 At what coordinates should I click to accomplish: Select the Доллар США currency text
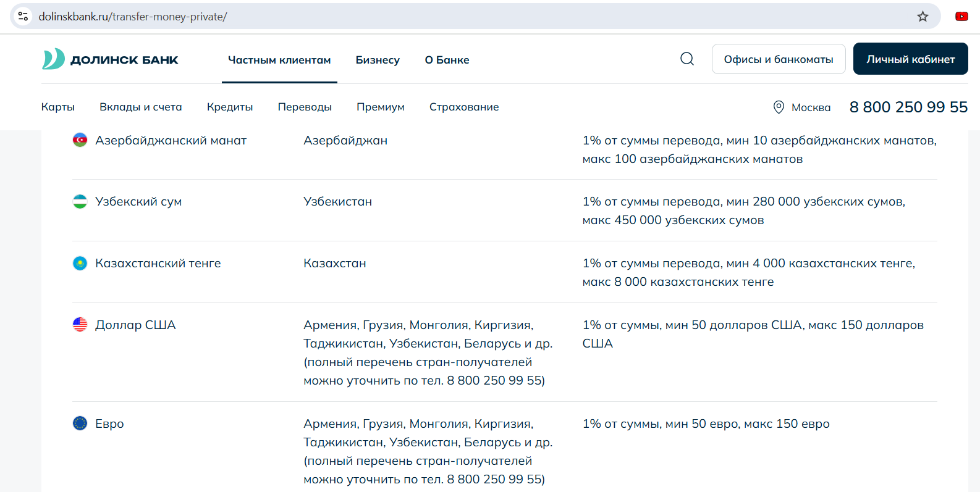[x=135, y=325]
